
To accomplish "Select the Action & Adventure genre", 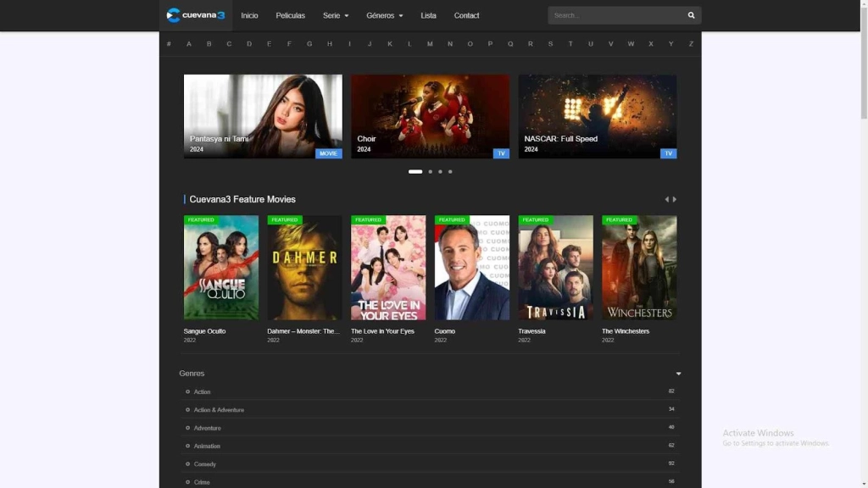I will click(219, 410).
